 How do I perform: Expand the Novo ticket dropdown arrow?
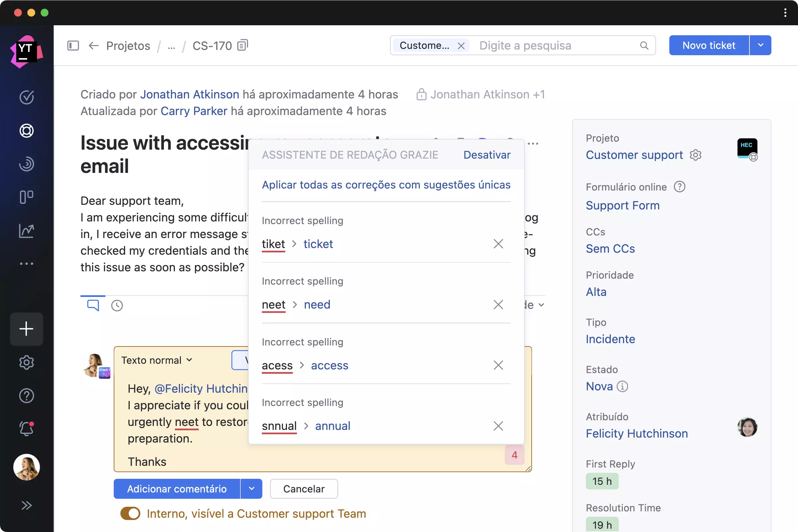tap(760, 45)
